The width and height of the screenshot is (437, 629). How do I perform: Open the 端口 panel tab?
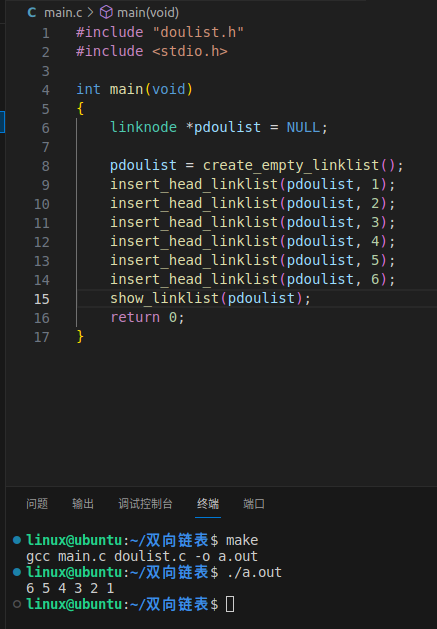254,504
